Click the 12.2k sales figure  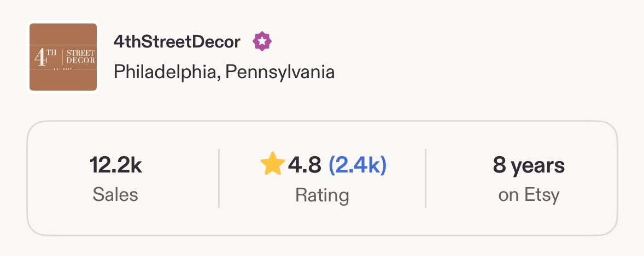[x=115, y=165]
